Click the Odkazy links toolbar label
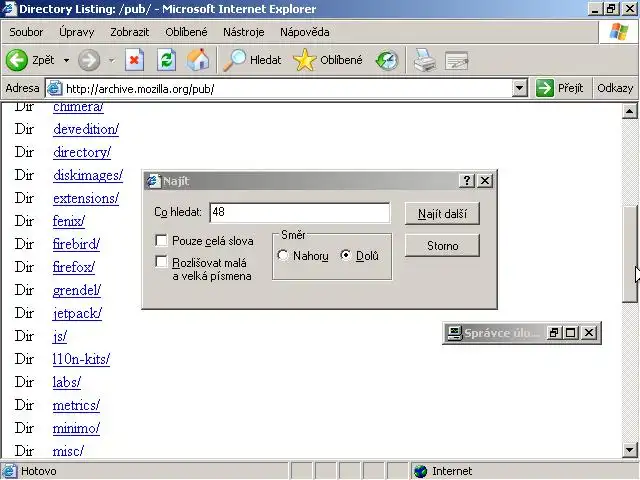 coord(615,88)
